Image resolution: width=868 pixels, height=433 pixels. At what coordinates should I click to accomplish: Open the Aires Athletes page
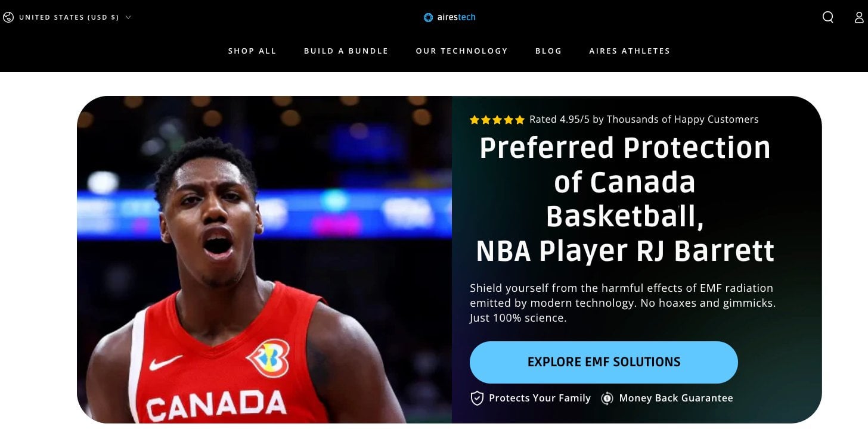coord(630,51)
